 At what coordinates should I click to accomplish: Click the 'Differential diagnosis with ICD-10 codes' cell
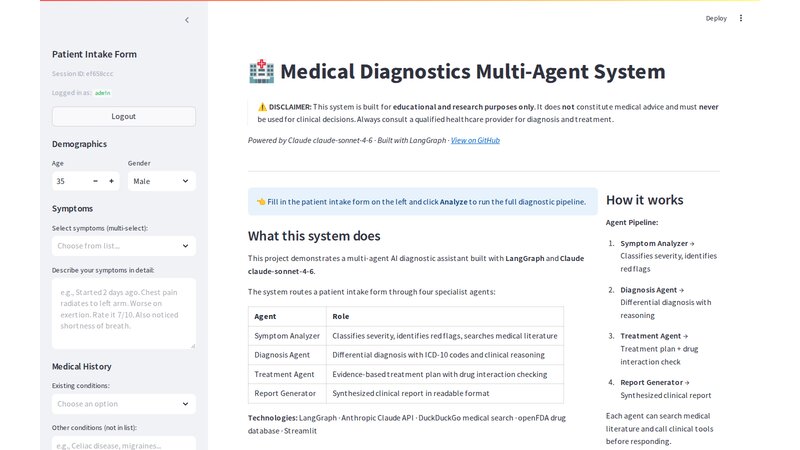445,355
